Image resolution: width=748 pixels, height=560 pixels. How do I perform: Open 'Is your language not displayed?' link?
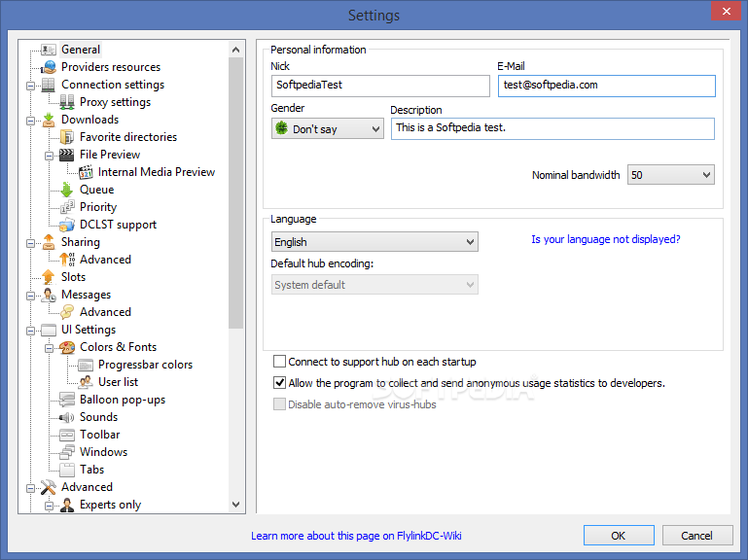click(606, 239)
